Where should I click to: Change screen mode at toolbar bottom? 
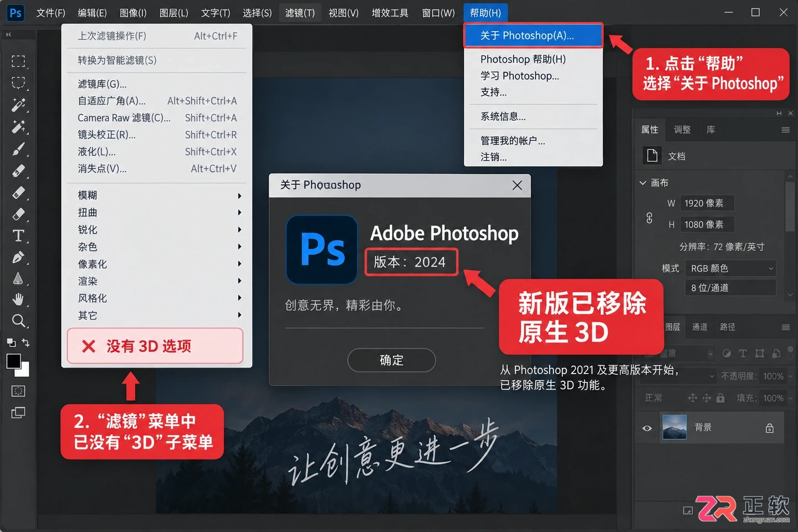tap(18, 413)
